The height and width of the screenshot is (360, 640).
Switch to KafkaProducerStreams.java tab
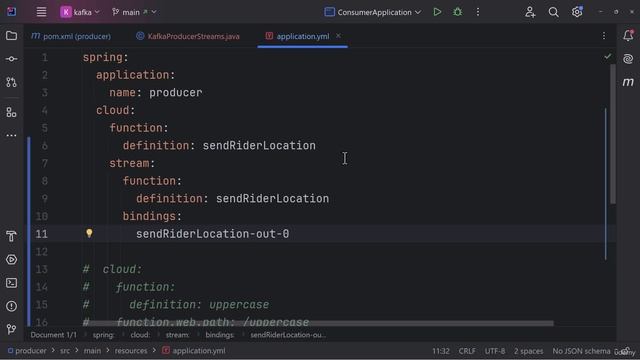188,36
